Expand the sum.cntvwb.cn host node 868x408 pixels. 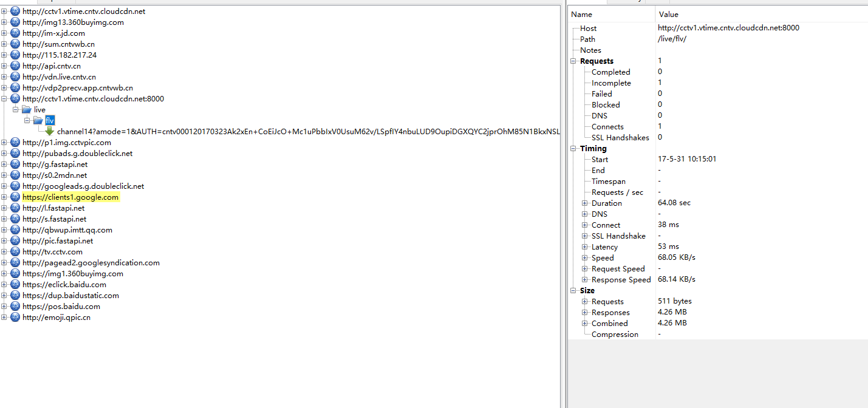coord(5,44)
